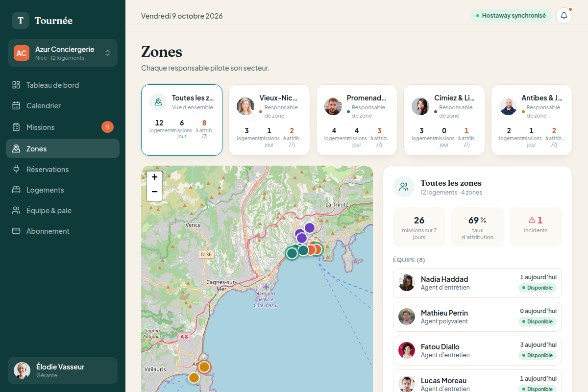Expand the Azur Conciergerie account switcher
The width and height of the screenshot is (588, 392).
(x=63, y=53)
